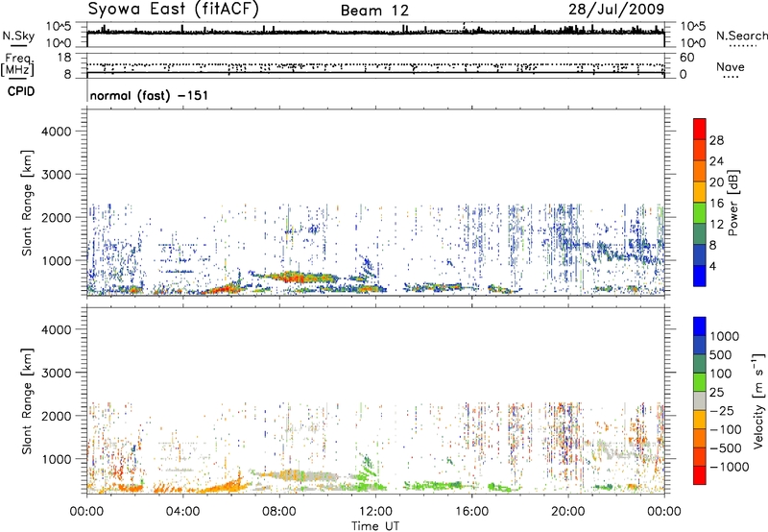The width and height of the screenshot is (768, 532).
Task: Select the 'Beam 12' label
Action: [374, 11]
